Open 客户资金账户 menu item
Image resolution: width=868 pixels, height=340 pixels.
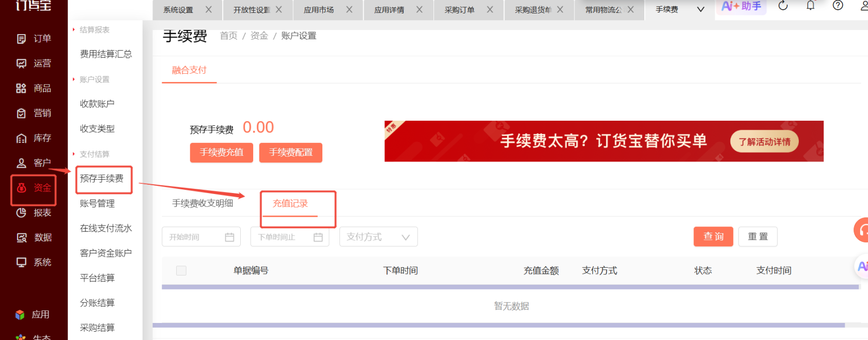(106, 253)
